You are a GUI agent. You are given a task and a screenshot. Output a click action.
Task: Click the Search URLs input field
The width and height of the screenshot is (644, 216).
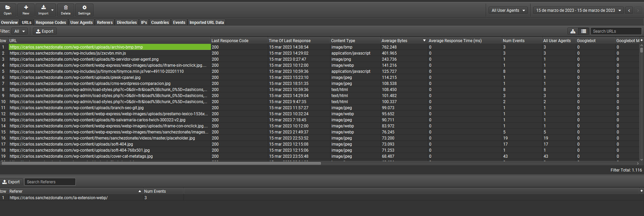point(616,31)
